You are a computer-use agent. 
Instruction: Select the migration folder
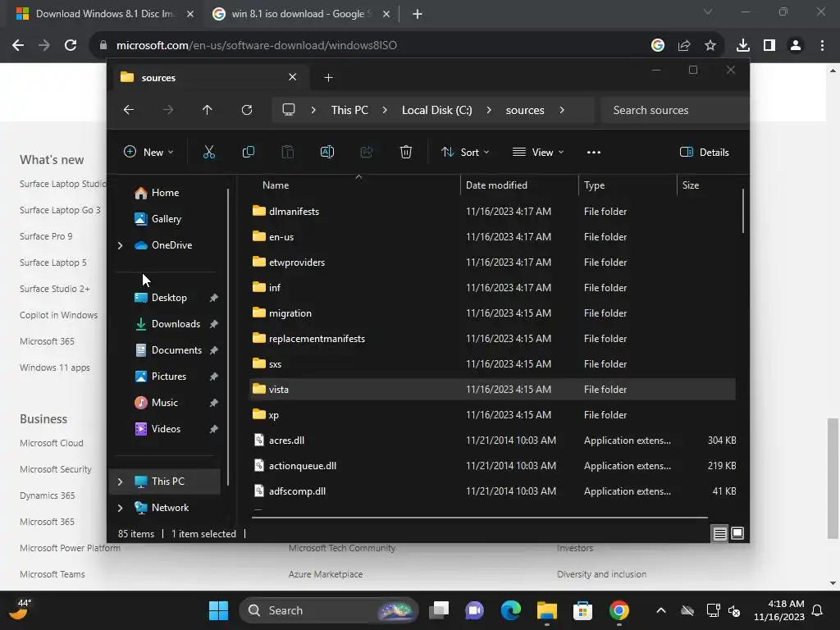pyautogui.click(x=493, y=313)
